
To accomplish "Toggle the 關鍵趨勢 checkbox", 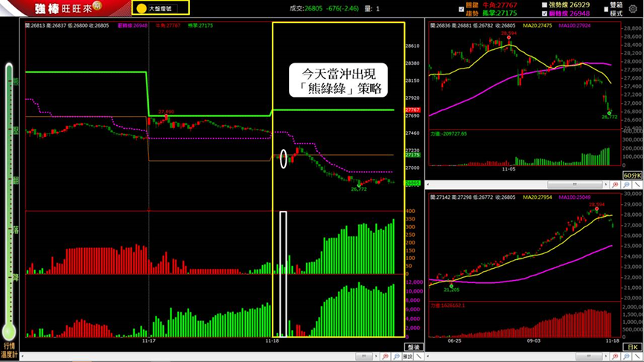I will [462, 9].
